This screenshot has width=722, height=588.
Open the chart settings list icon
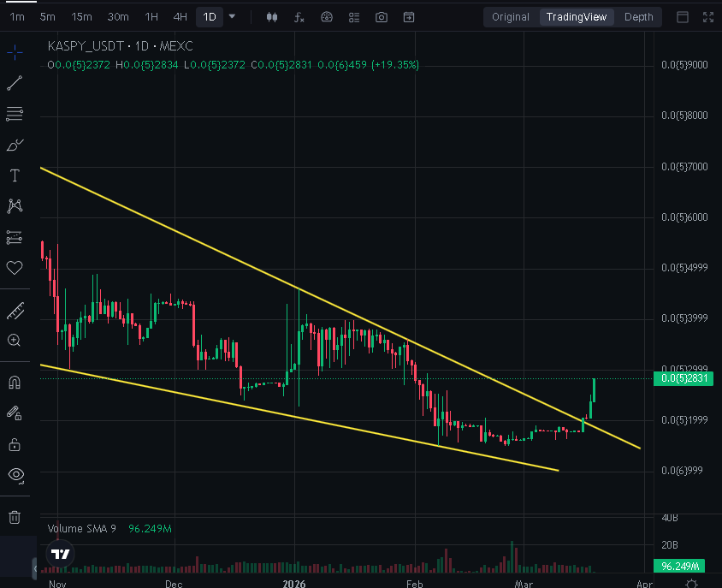click(x=354, y=17)
